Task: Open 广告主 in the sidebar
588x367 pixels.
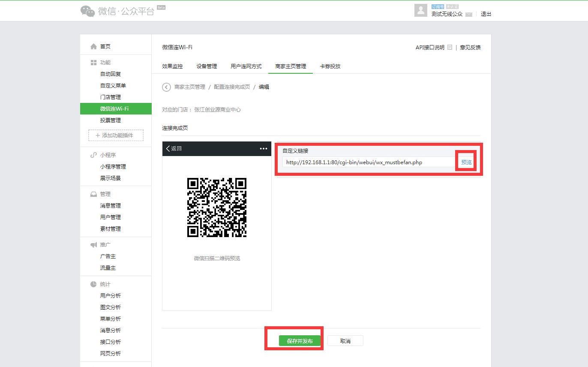Action: [108, 256]
